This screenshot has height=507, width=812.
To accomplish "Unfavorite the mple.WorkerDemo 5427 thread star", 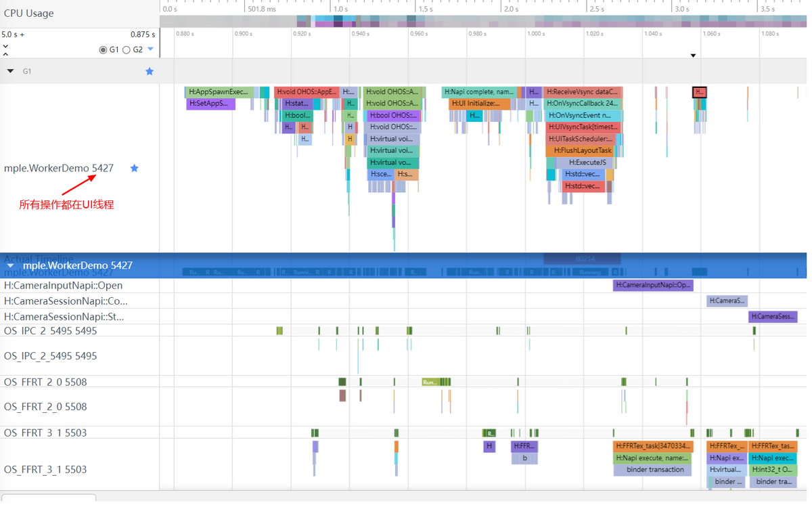I will (134, 168).
